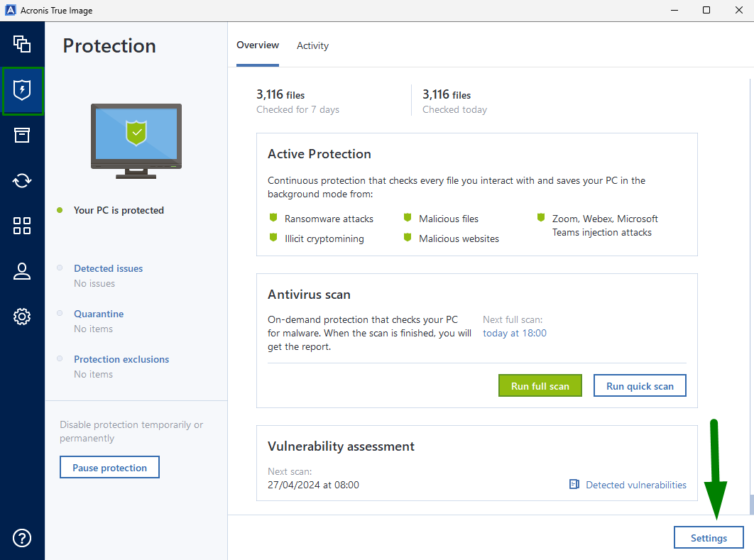Open the Archive section icon
Viewport: 754px width, 560px height.
(22, 135)
